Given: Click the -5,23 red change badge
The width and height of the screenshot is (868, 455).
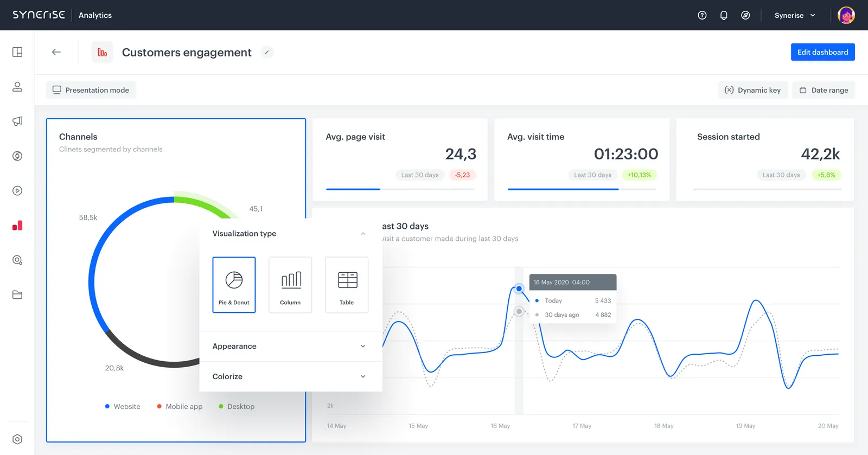Looking at the screenshot, I should point(462,175).
